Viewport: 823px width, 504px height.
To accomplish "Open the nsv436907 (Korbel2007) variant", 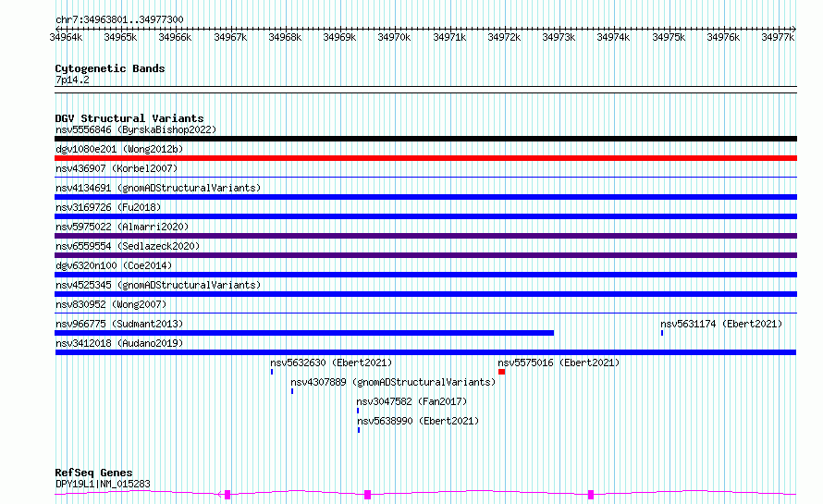I will pyautogui.click(x=117, y=168).
